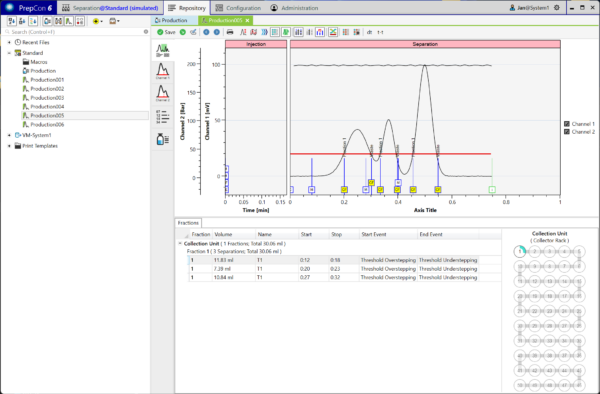Open the Channel 2 chromatogram view icon
Screen dimensions: 600x394
point(163,93)
